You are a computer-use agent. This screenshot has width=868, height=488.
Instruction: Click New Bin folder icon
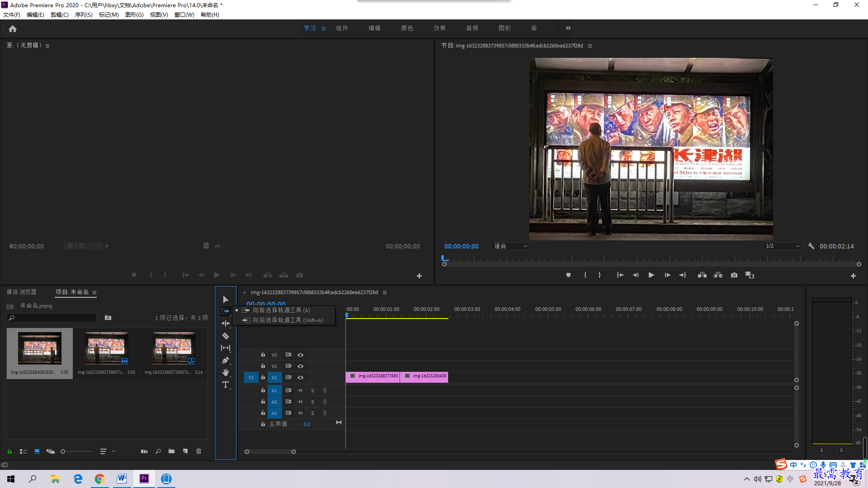(x=171, y=451)
